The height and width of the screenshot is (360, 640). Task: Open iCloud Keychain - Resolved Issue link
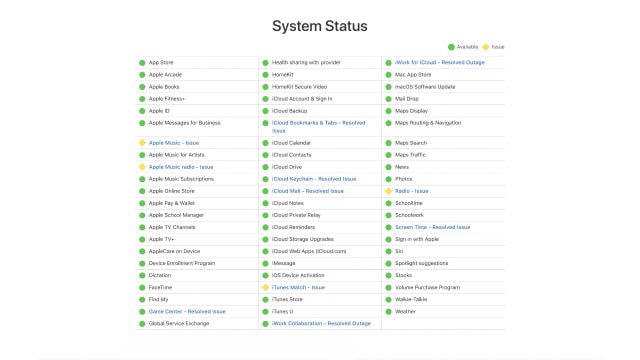pos(314,179)
